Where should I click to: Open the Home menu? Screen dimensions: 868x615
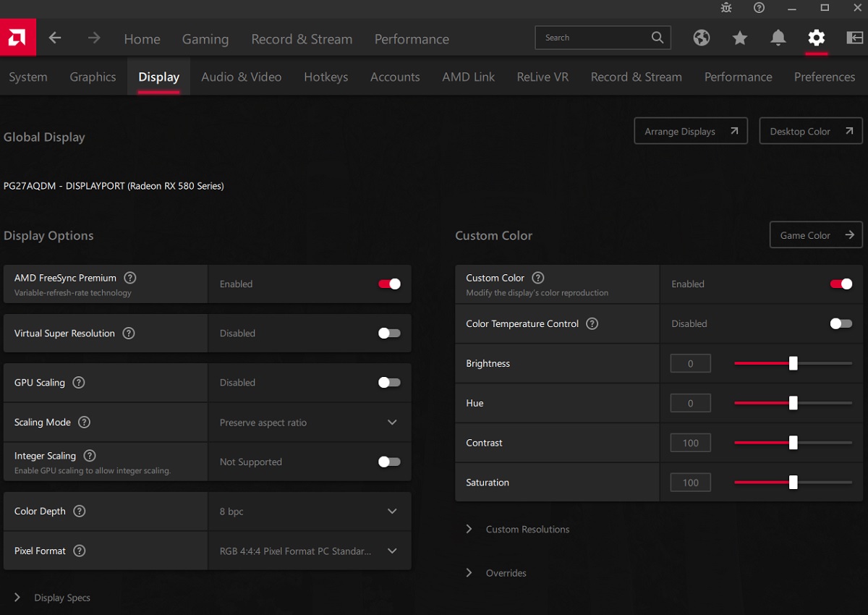(142, 39)
